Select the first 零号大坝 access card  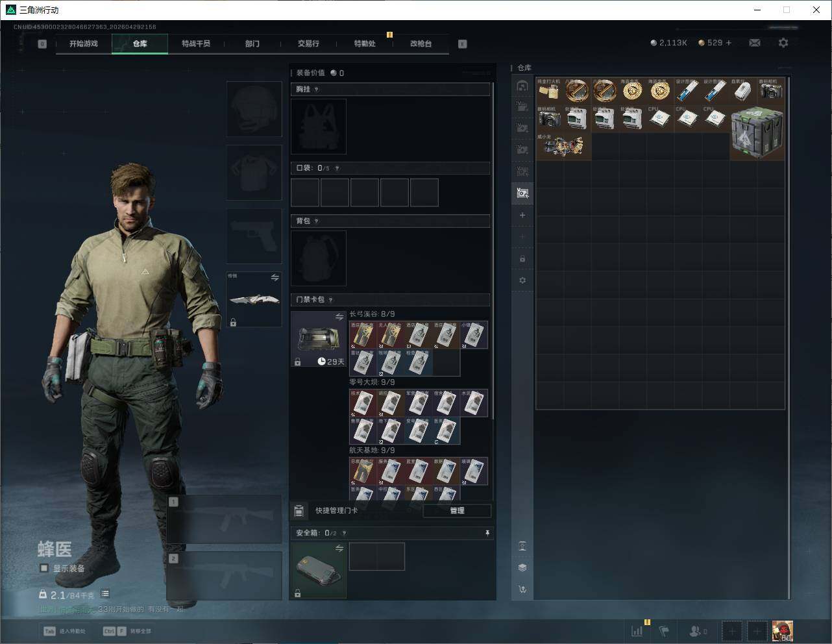[363, 403]
